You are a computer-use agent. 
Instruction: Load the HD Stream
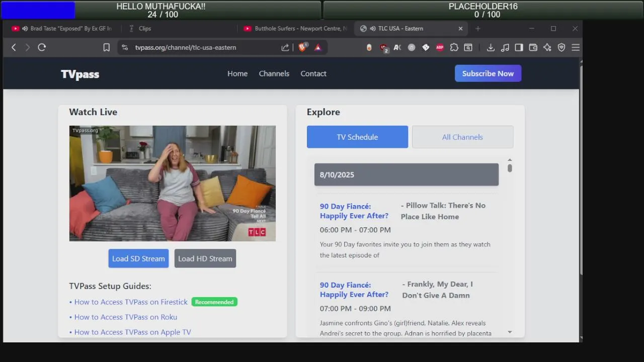click(205, 258)
